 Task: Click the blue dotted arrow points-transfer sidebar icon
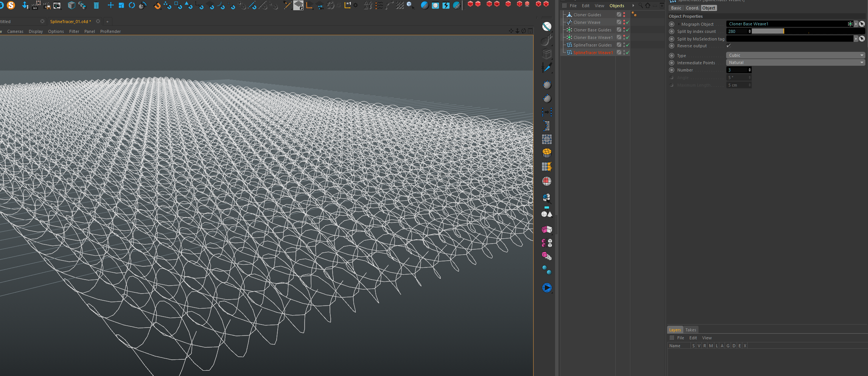coord(547,112)
